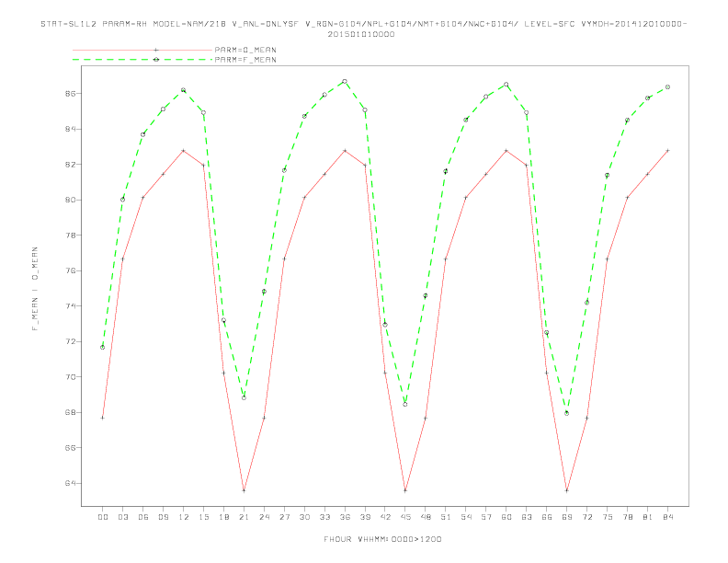Viewport: 728px width, 563px height.
Task: Click x-axis tick label 21
Action: coord(244,517)
